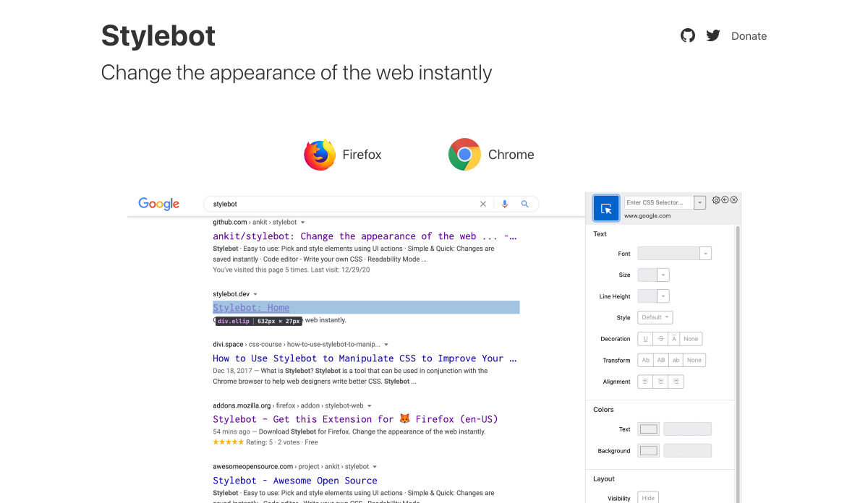Click the Firefox download link text
Screen dimensions: 868x503
(x=362, y=155)
